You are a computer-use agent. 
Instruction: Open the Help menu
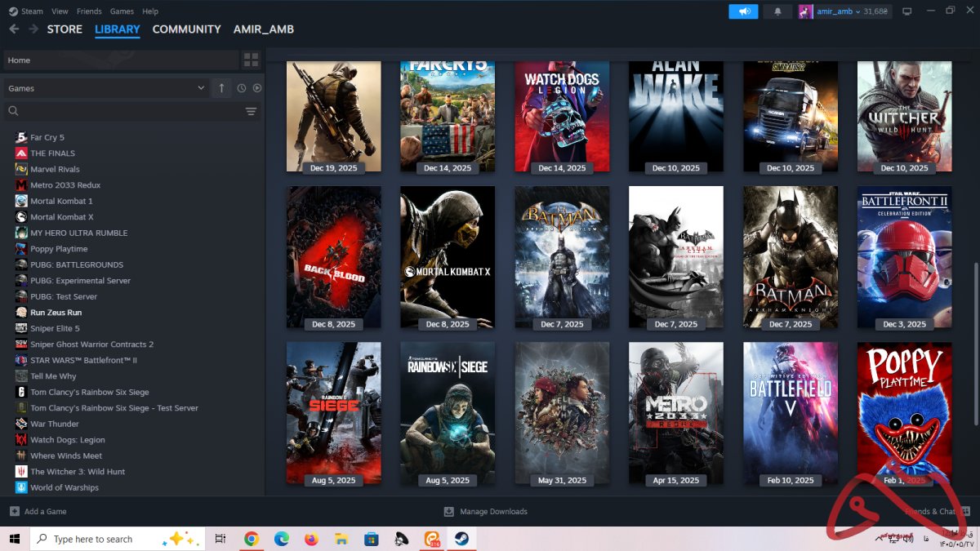[150, 11]
